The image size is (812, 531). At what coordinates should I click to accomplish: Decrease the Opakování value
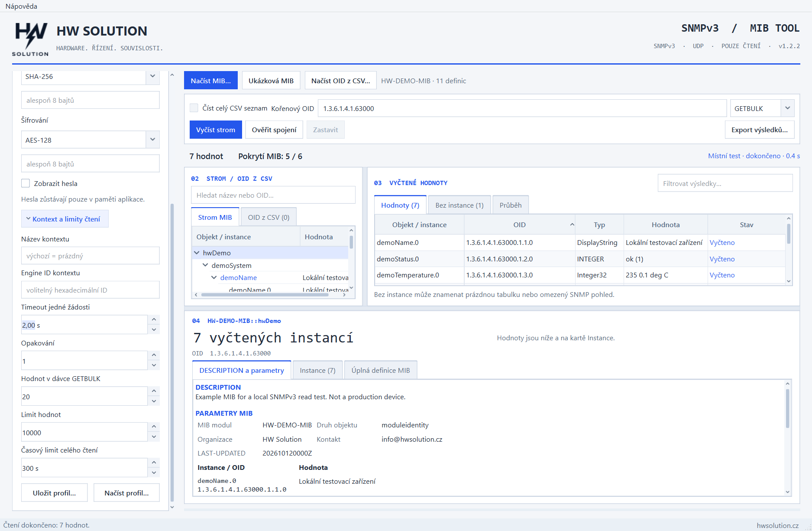[x=154, y=365]
